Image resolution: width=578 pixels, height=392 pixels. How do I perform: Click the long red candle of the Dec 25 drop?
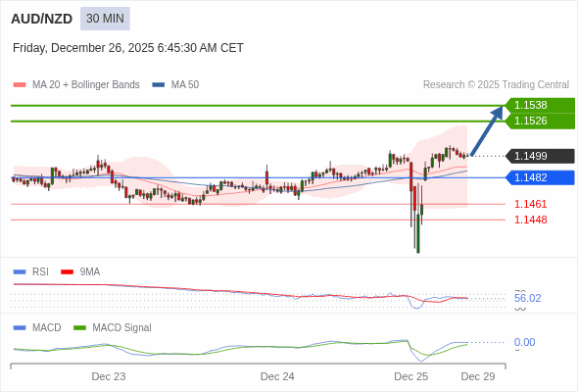coord(411,177)
